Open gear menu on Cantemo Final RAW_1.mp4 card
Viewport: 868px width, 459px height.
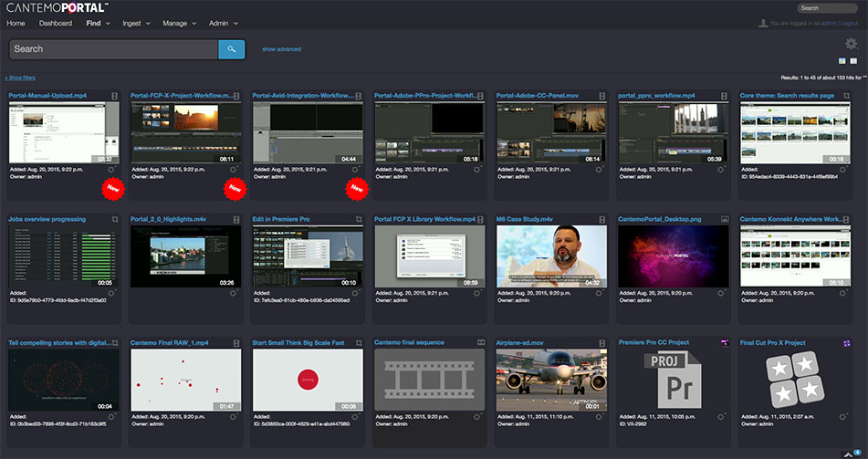tap(233, 416)
